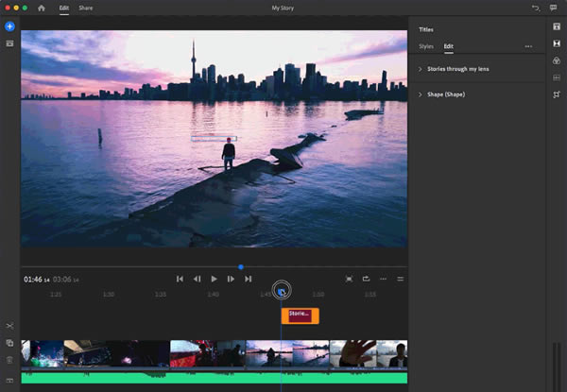This screenshot has width=567, height=392.
Task: Select the orange 'Storie...' title clip
Action: 301,315
